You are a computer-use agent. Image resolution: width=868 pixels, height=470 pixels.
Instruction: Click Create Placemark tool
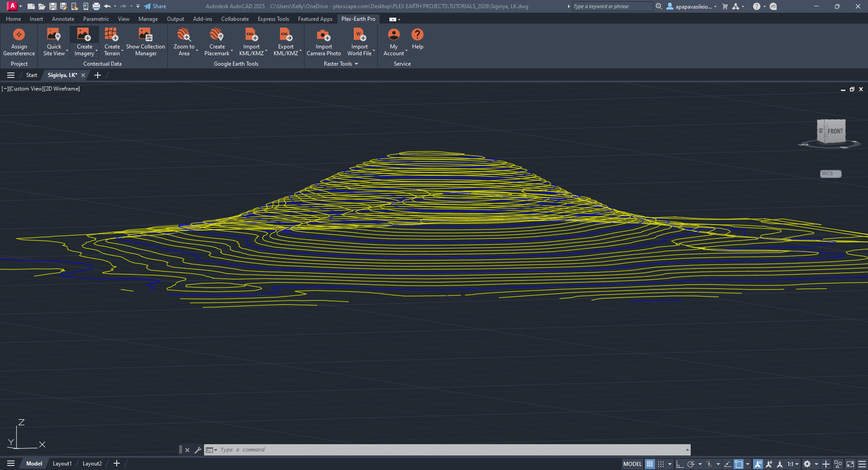click(x=217, y=42)
